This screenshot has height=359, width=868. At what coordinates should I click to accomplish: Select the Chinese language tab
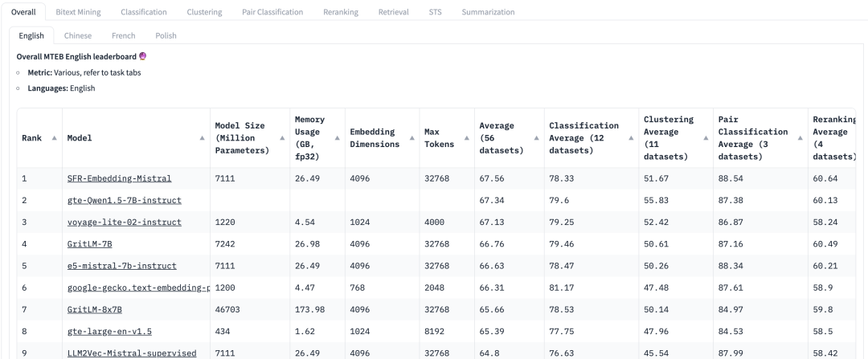pos(78,35)
